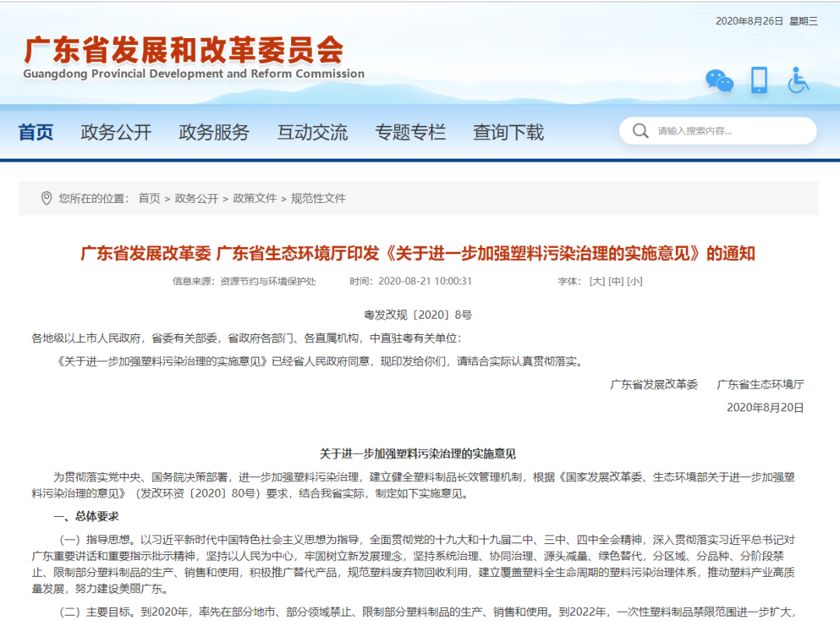
Task: Click the red article title heading
Action: (418, 253)
